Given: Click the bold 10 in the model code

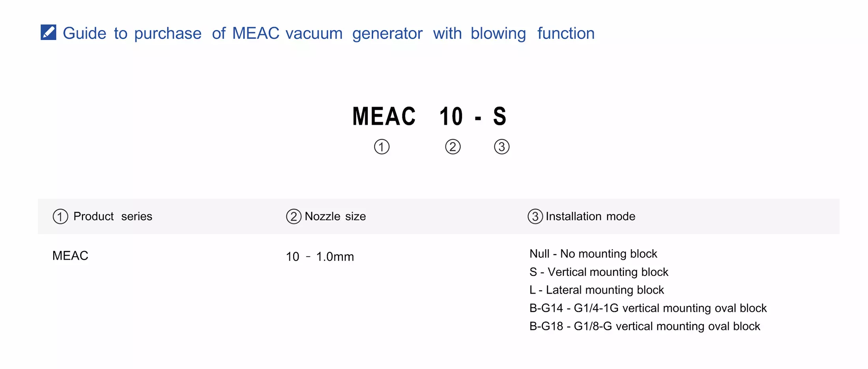Looking at the screenshot, I should coord(451,116).
